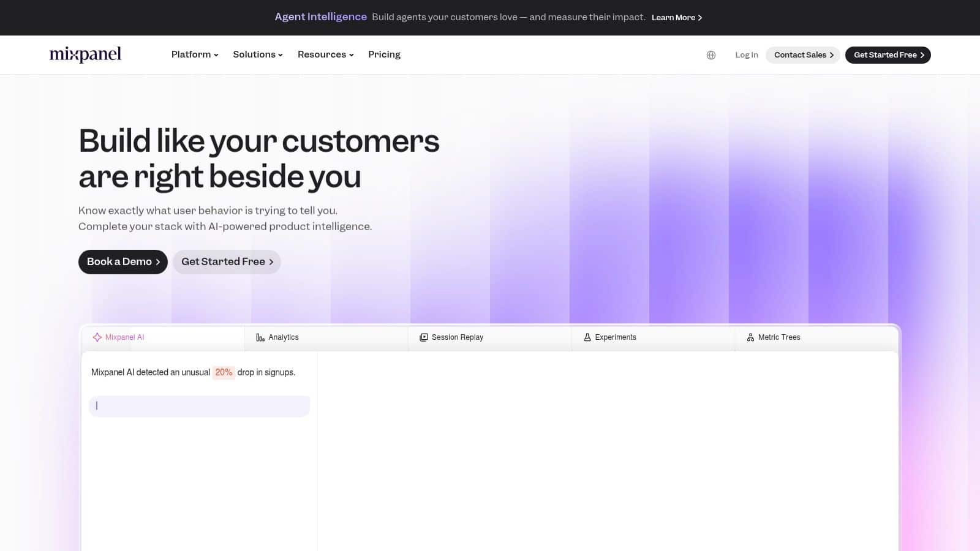The width and height of the screenshot is (980, 551).
Task: Focus the Mixpanel AI prompt input field
Action: [x=200, y=406]
